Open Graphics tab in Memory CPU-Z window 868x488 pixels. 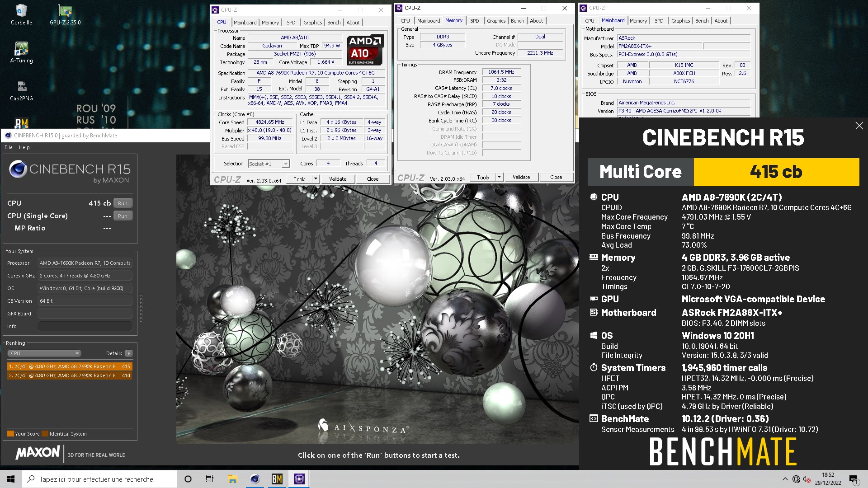coord(496,21)
